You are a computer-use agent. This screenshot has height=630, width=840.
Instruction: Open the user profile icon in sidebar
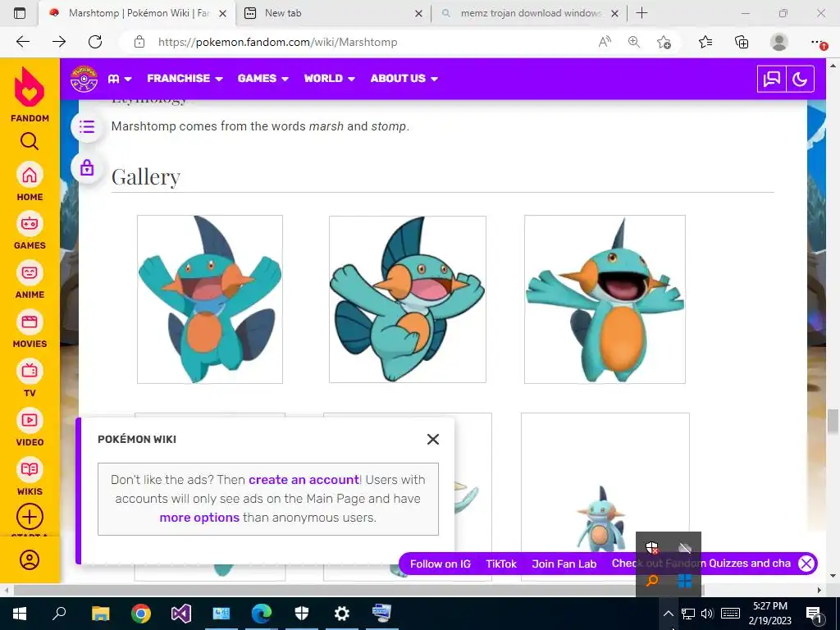pyautogui.click(x=30, y=559)
